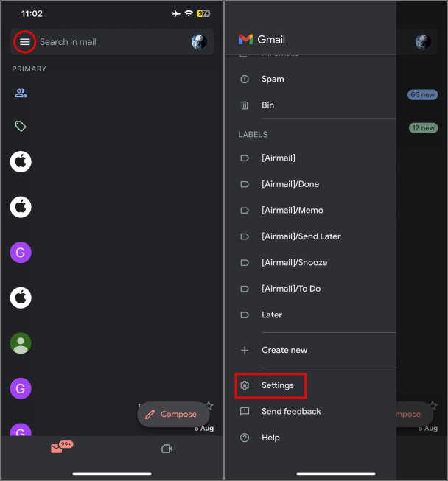This screenshot has width=448, height=481.
Task: Open Settings gear icon in drawer
Action: pos(245,385)
